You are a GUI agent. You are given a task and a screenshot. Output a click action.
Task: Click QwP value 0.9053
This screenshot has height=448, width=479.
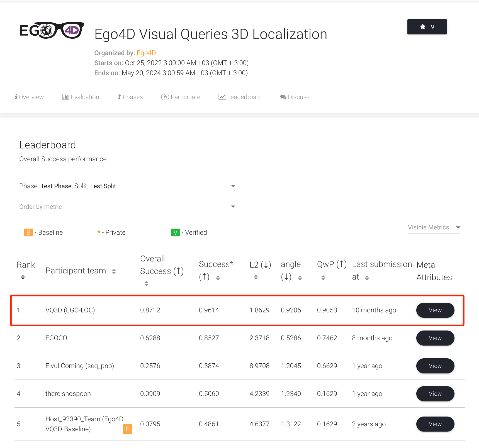point(327,310)
